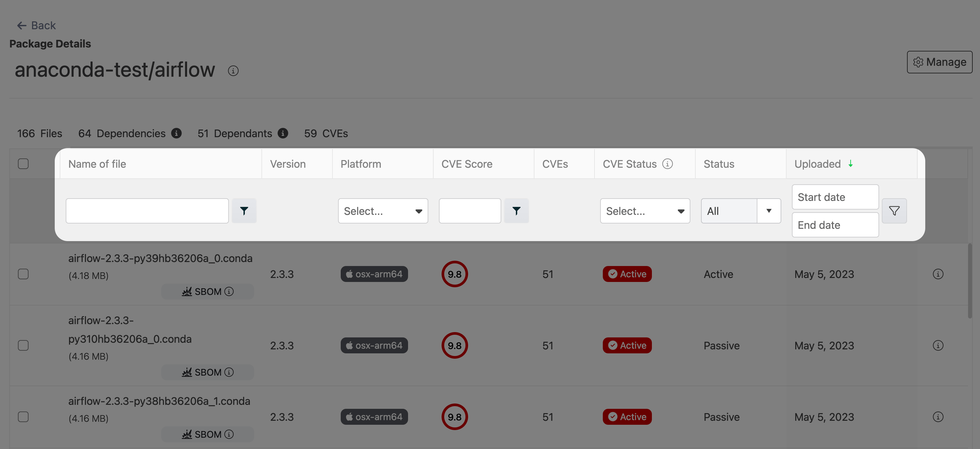Go Back to the previous page

(x=36, y=25)
